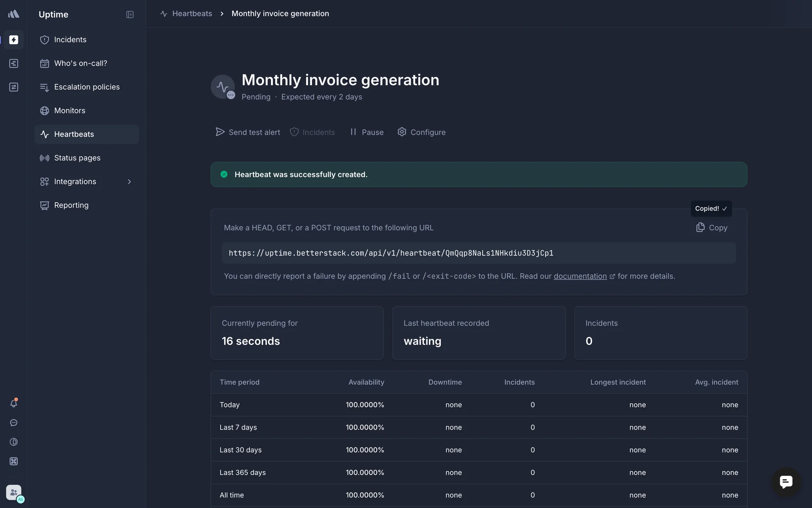Click the account avatar icon
This screenshot has height=508, width=812.
coord(14,492)
